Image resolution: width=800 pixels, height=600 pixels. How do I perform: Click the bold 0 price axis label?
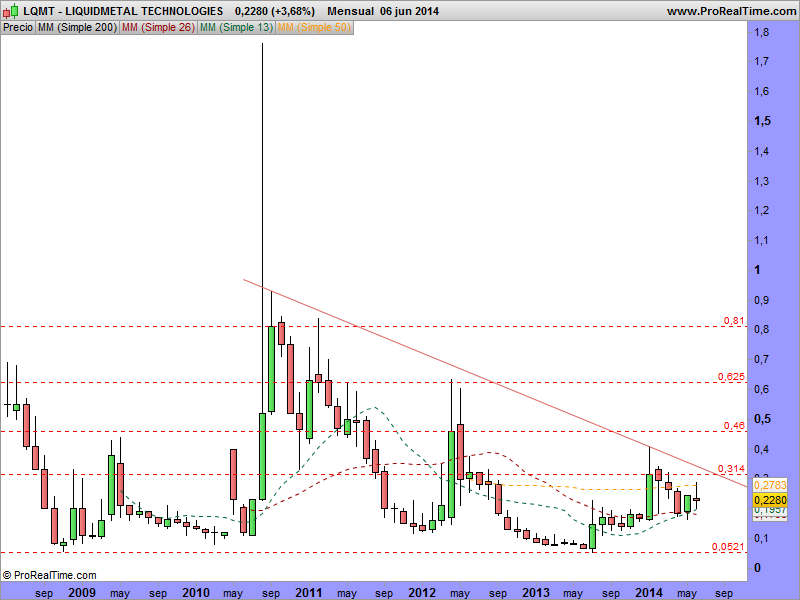(757, 568)
